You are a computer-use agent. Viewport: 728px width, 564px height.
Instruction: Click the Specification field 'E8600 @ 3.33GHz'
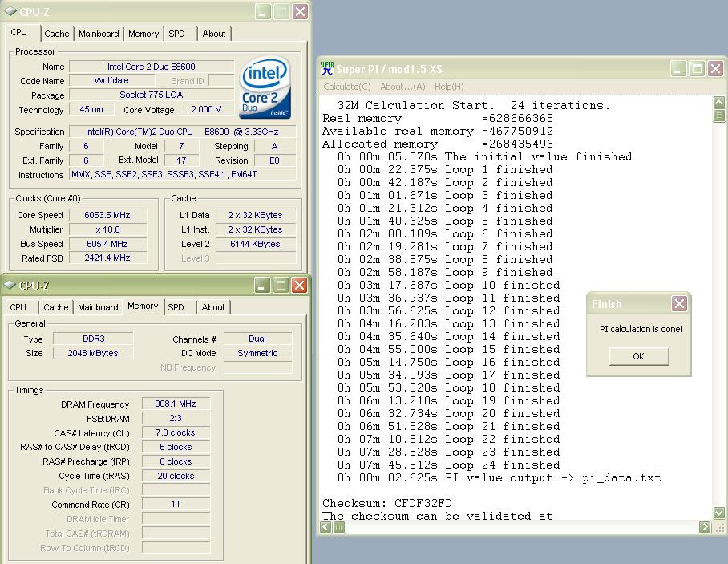[183, 132]
